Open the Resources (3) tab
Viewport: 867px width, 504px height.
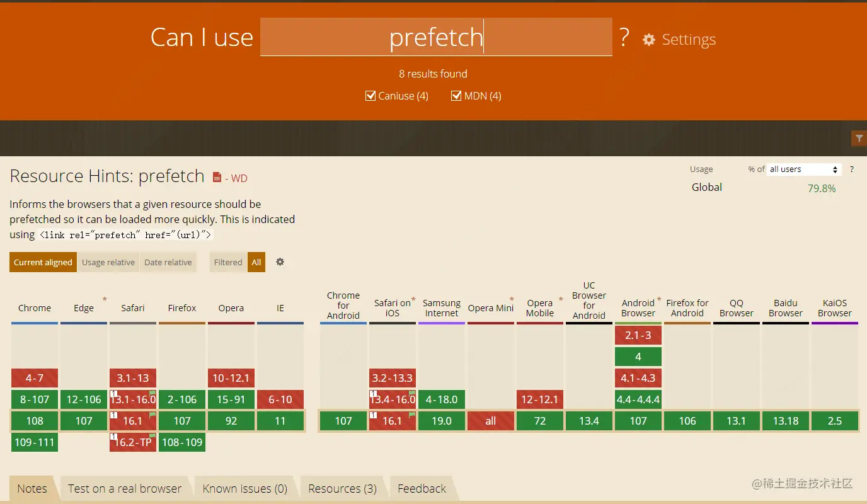(343, 489)
